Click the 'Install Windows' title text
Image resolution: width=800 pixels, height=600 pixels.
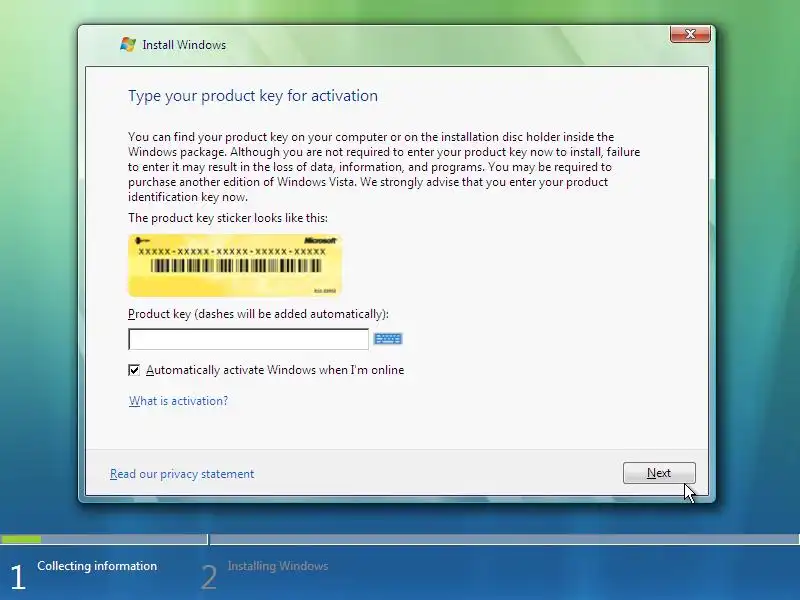[184, 45]
